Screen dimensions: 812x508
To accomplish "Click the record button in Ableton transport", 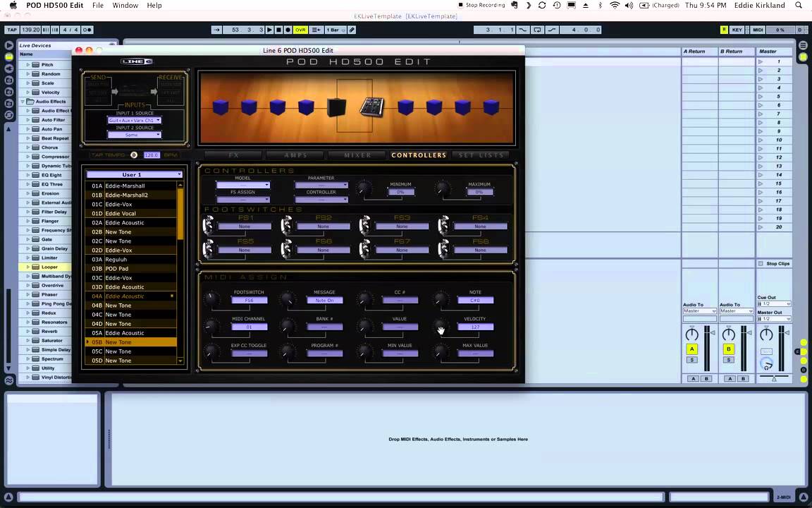I will pyautogui.click(x=288, y=30).
